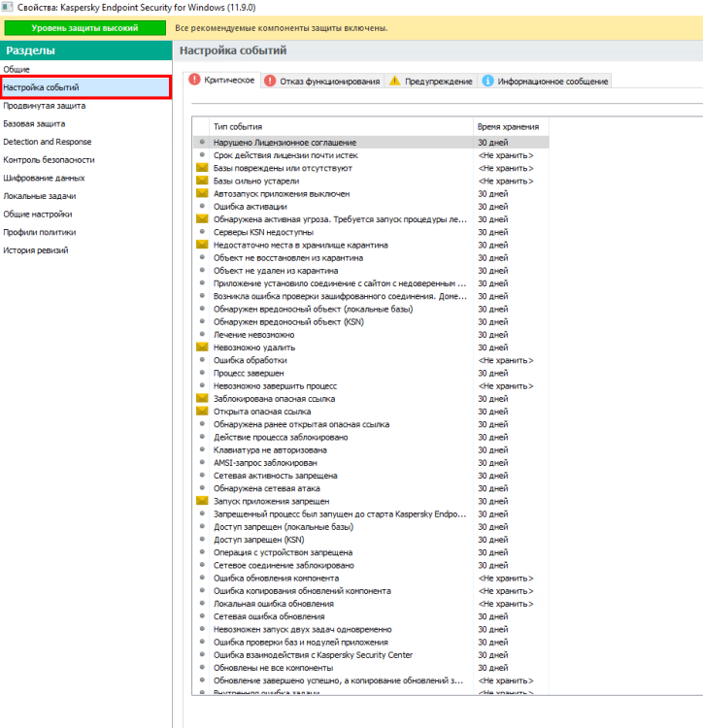Click gray dot beside 'Серверы KSN недоступны'
Image resolution: width=703 pixels, height=728 pixels.
click(202, 231)
